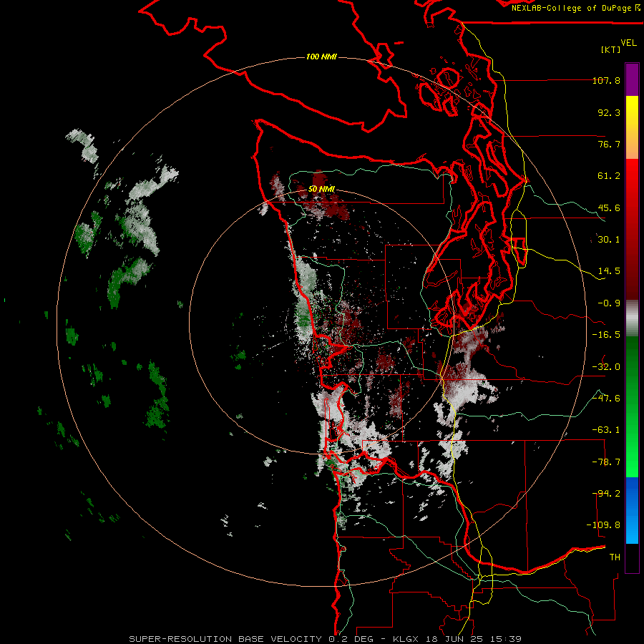Viewport: 644px width, 644px height.
Task: Click the -16.5 velocity scale value
Action: coord(606,335)
